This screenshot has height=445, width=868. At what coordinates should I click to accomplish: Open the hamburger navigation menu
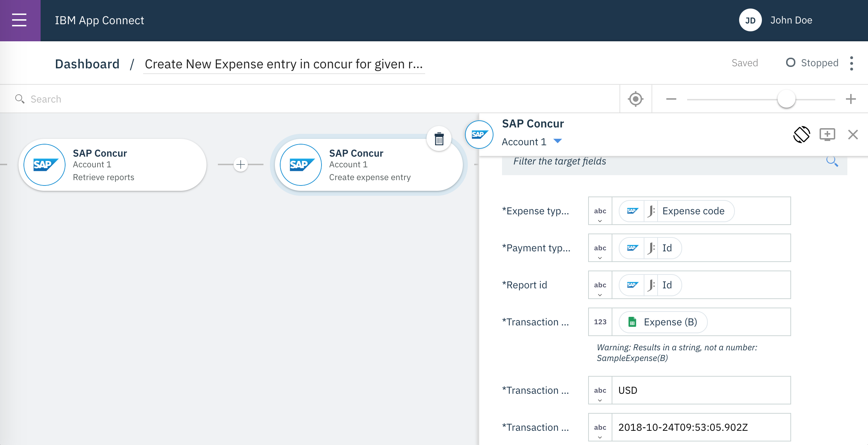coord(20,20)
